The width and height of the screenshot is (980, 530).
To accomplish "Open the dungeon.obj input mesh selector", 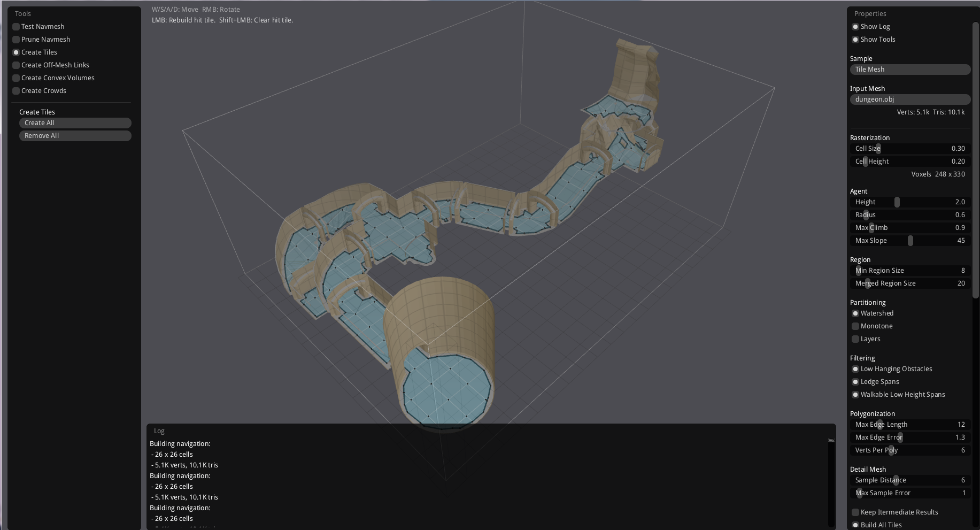I will pyautogui.click(x=910, y=99).
